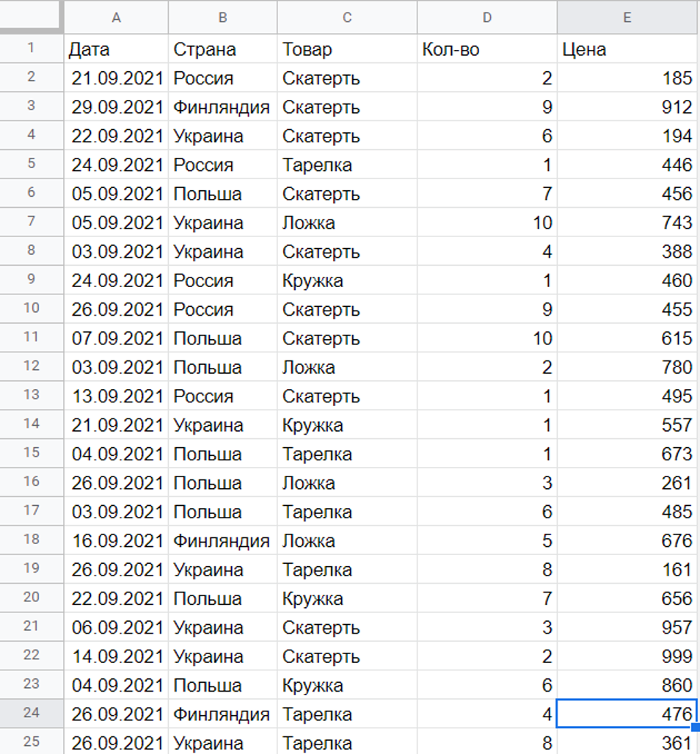Select the fill handle of cell E24

point(696,727)
